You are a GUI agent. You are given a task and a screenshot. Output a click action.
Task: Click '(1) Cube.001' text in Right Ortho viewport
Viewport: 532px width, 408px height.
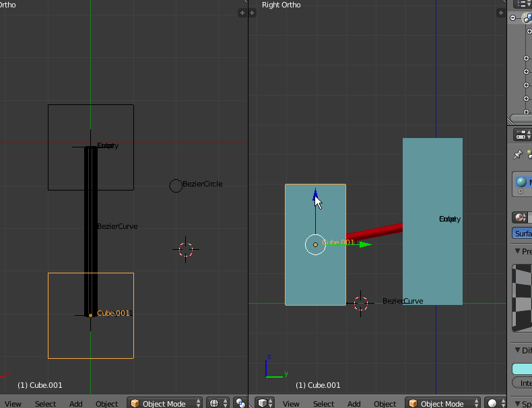click(x=318, y=385)
